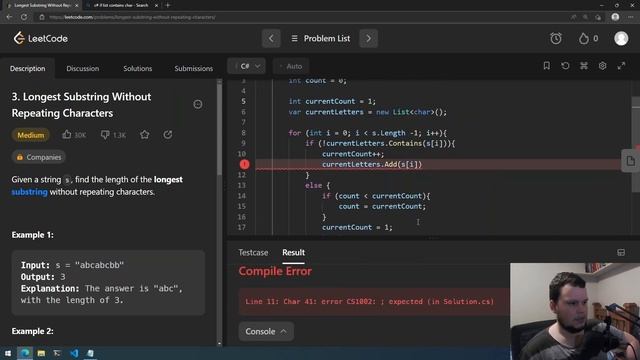
Task: Switch to the Submissions tab
Action: point(193,69)
